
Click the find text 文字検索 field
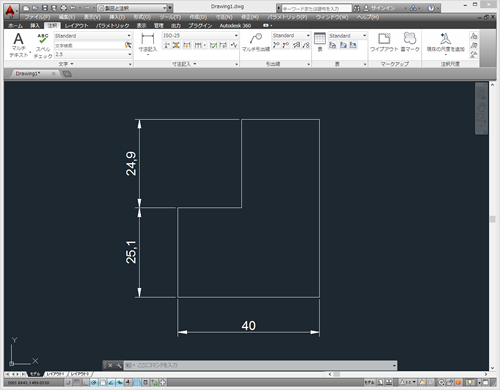point(89,45)
